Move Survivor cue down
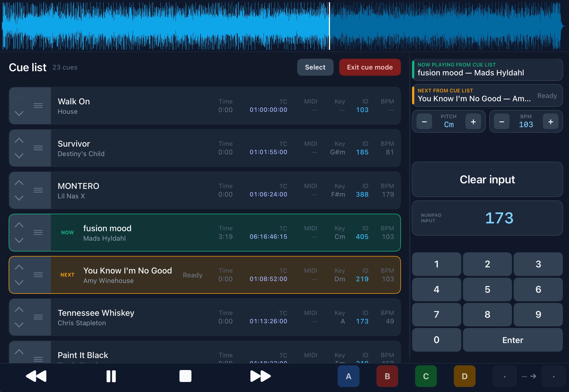Viewport: 569px width, 392px height. click(x=19, y=156)
